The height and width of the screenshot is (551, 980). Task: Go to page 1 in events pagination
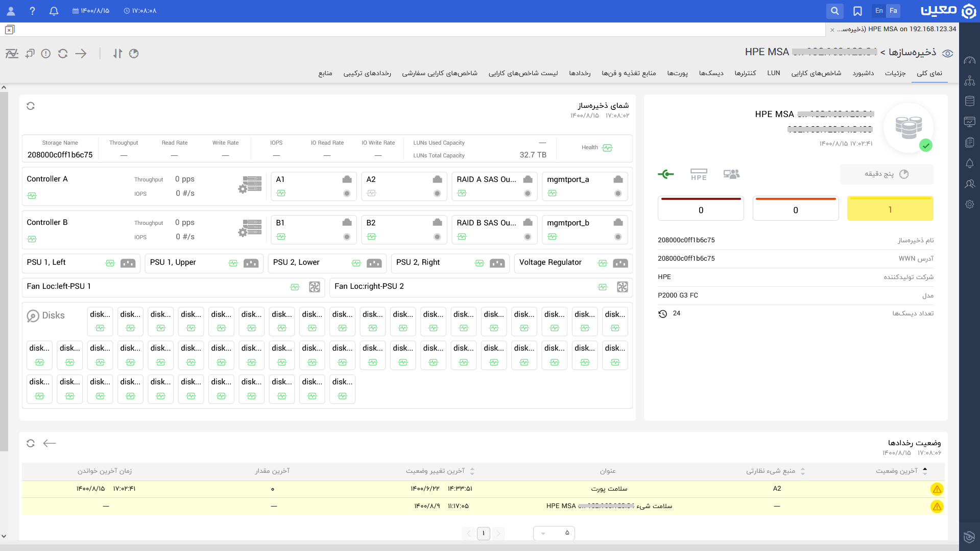484,533
